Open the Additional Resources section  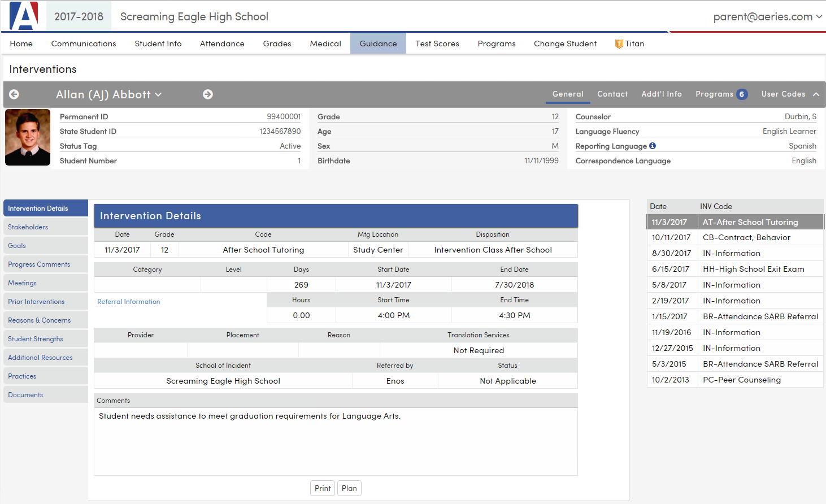click(x=46, y=357)
